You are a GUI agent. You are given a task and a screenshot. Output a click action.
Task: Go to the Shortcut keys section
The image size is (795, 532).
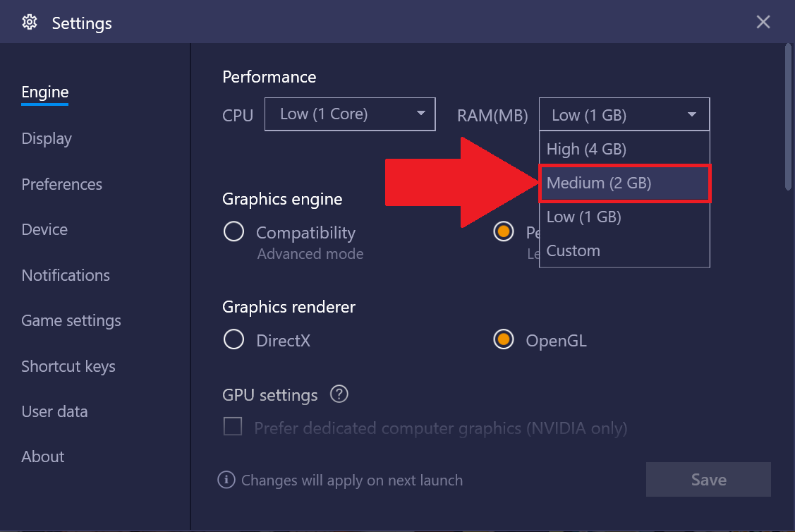[68, 366]
